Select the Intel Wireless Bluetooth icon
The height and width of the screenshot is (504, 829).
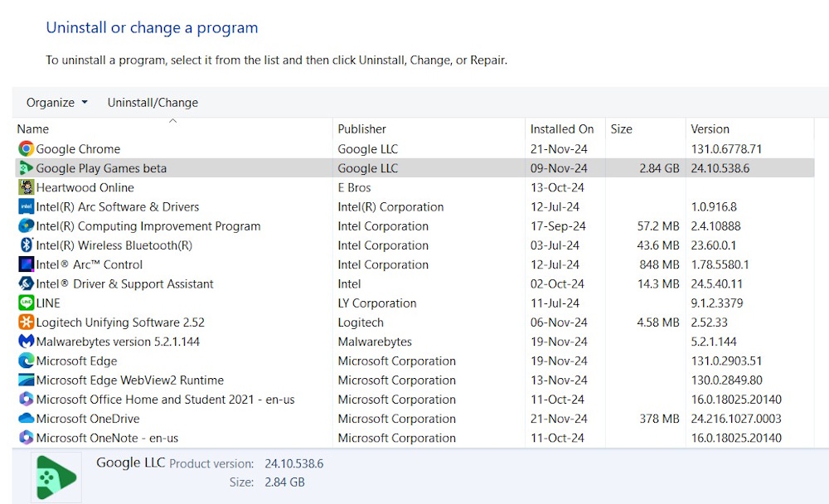pyautogui.click(x=26, y=245)
